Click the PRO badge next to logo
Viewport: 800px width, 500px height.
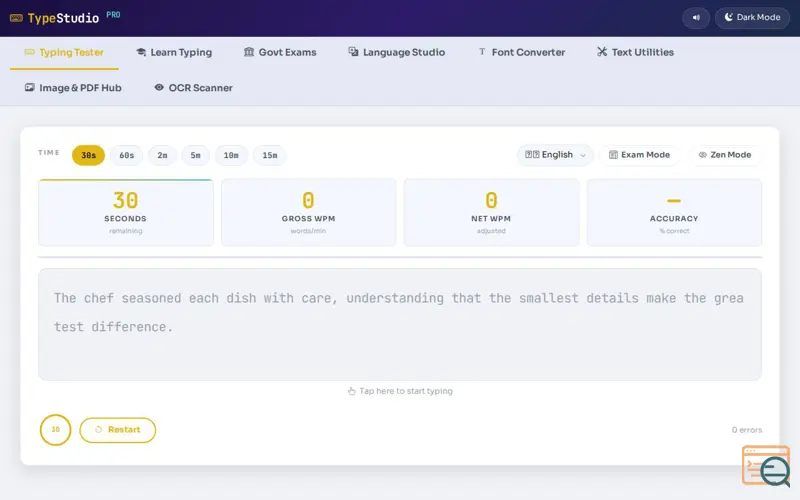click(x=113, y=15)
